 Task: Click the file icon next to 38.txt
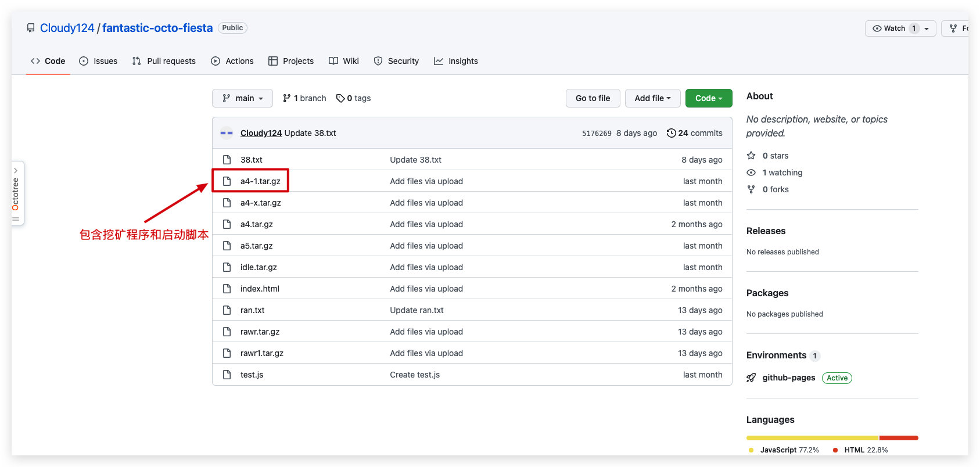(227, 160)
